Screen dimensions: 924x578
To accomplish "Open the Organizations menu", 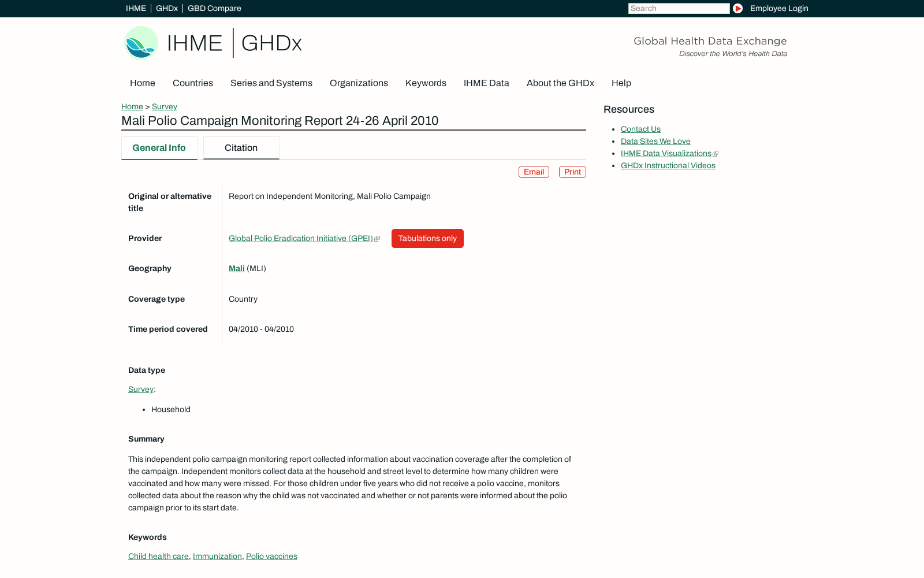I will (x=359, y=83).
